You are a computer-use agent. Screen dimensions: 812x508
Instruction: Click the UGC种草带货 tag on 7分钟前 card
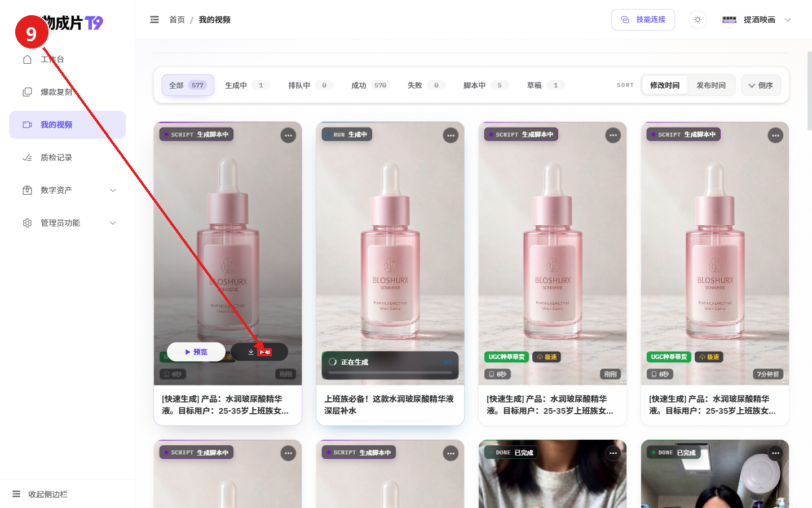tap(669, 357)
